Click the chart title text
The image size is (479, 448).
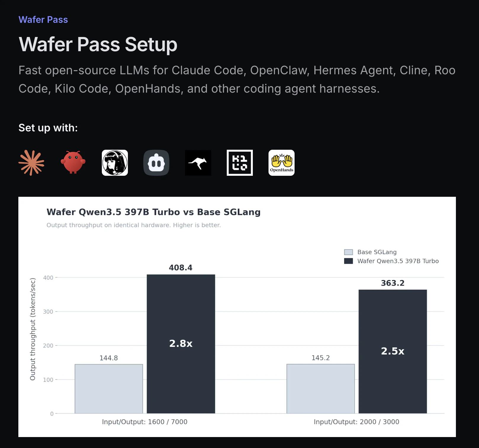153,212
